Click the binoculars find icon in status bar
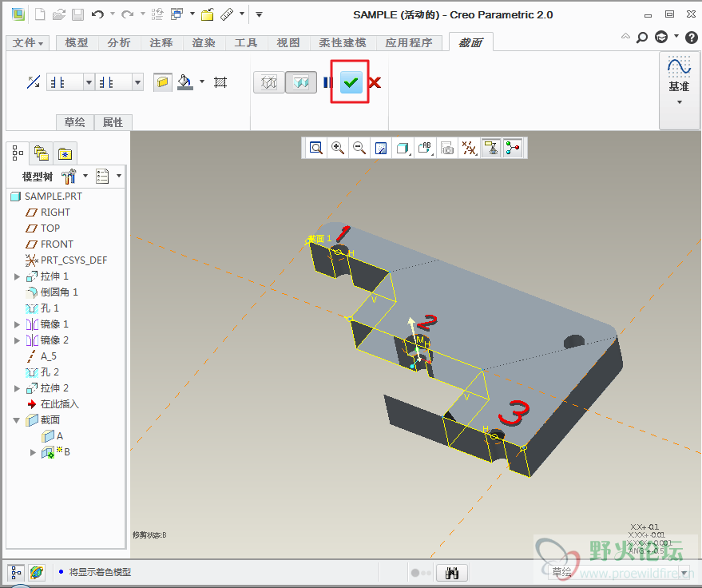 452,572
